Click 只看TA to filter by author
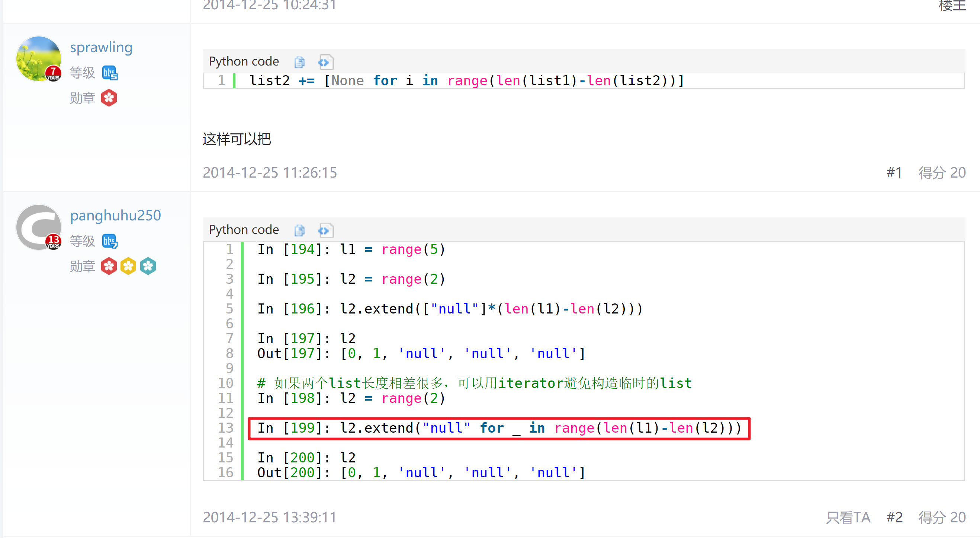This screenshot has height=538, width=980. click(848, 517)
